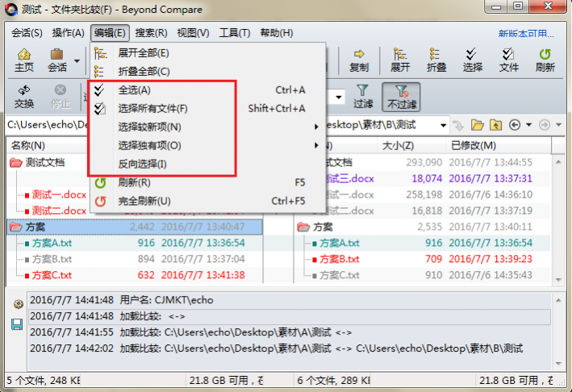The image size is (572, 392).
Task: Open 选择较新项(N) submenu
Action: (208, 127)
